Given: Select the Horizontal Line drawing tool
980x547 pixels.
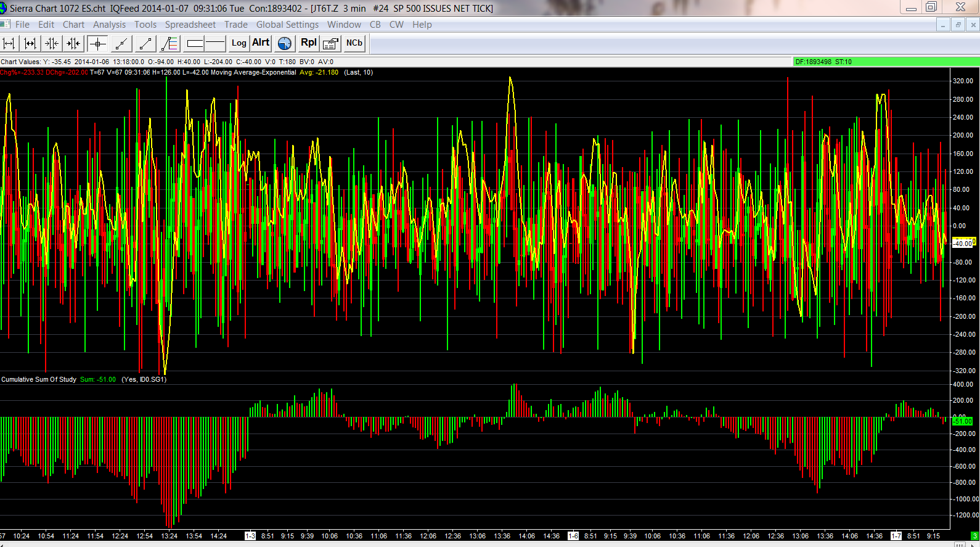Looking at the screenshot, I should (215, 43).
